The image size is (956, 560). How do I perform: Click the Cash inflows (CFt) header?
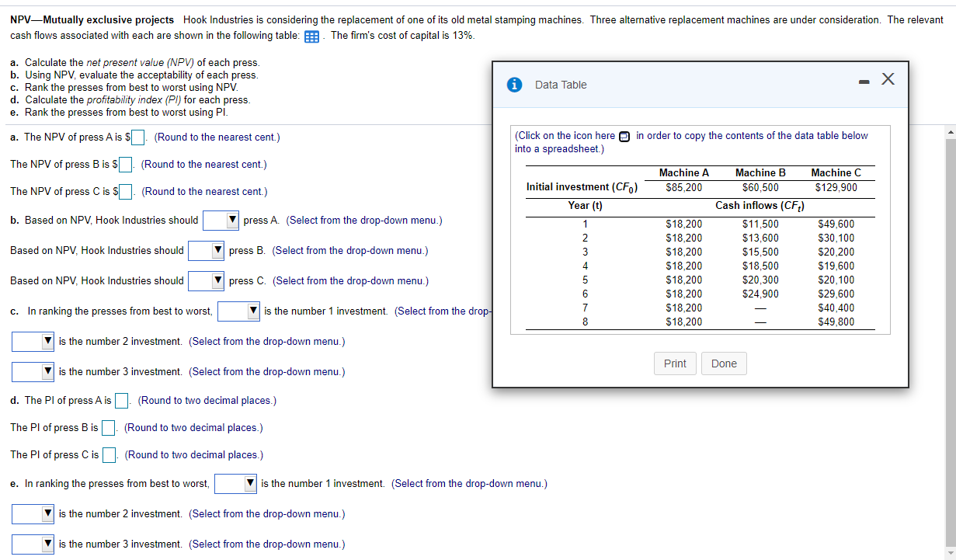760,206
